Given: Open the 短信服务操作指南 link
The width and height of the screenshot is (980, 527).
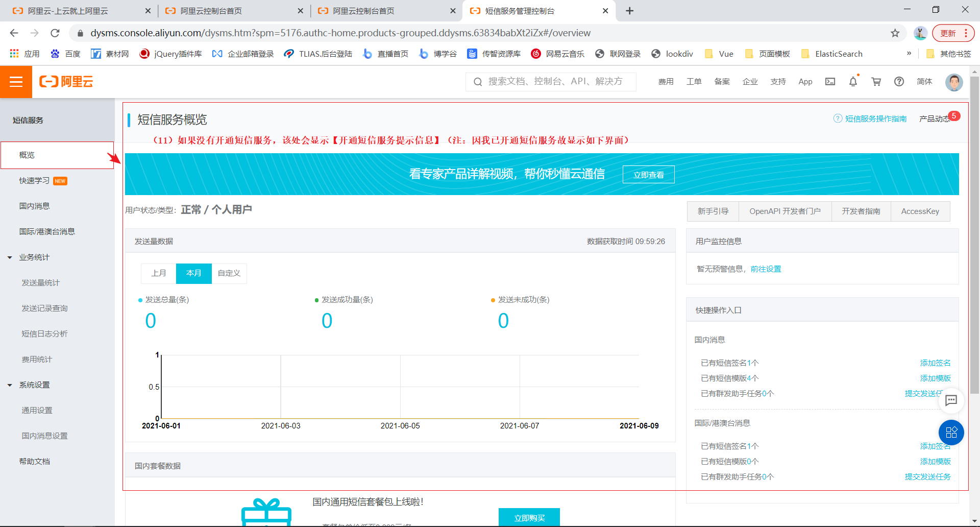Looking at the screenshot, I should pos(870,118).
